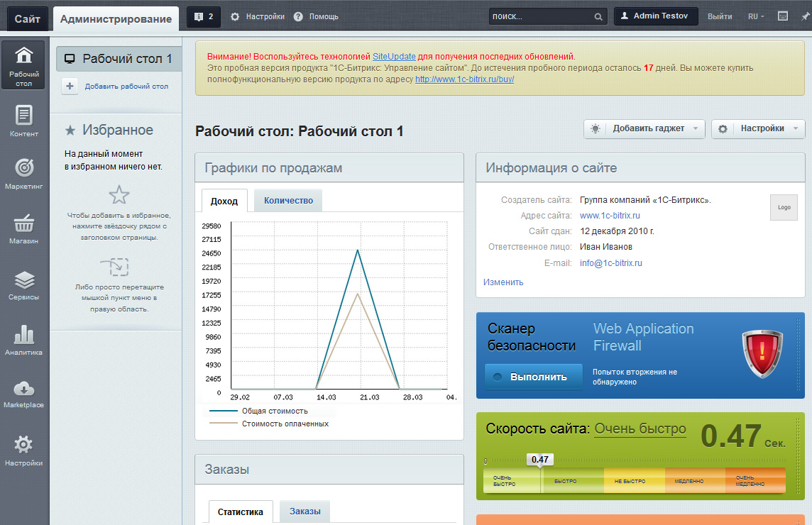Select the Статистика tab in Заказы

coord(241,512)
